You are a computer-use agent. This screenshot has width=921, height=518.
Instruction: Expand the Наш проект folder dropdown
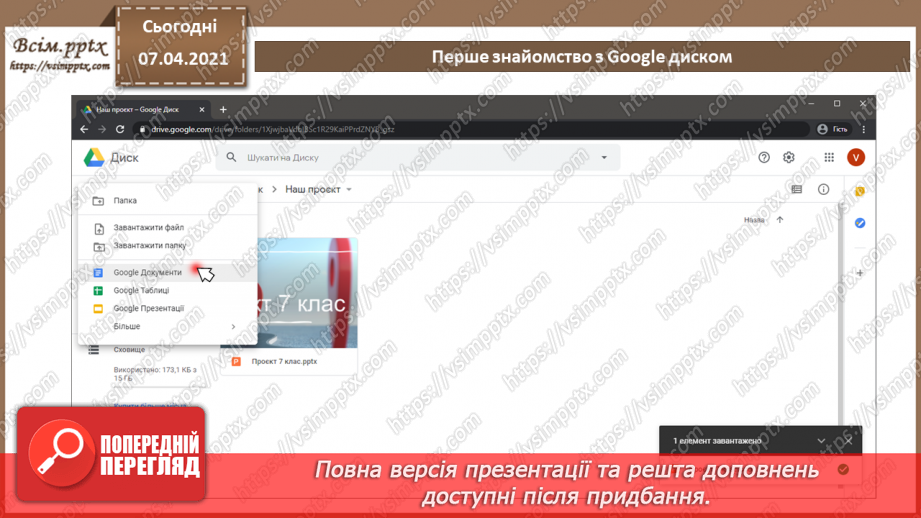pos(349,190)
